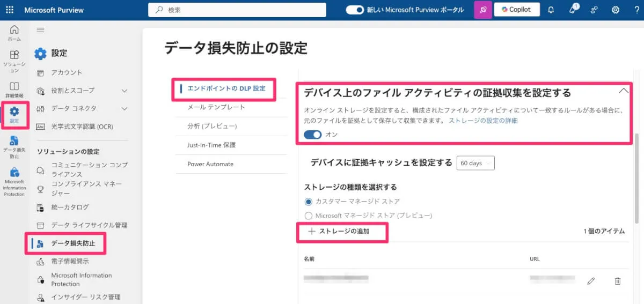
Task: Turn off the evidence collection オン toggle
Action: click(312, 135)
